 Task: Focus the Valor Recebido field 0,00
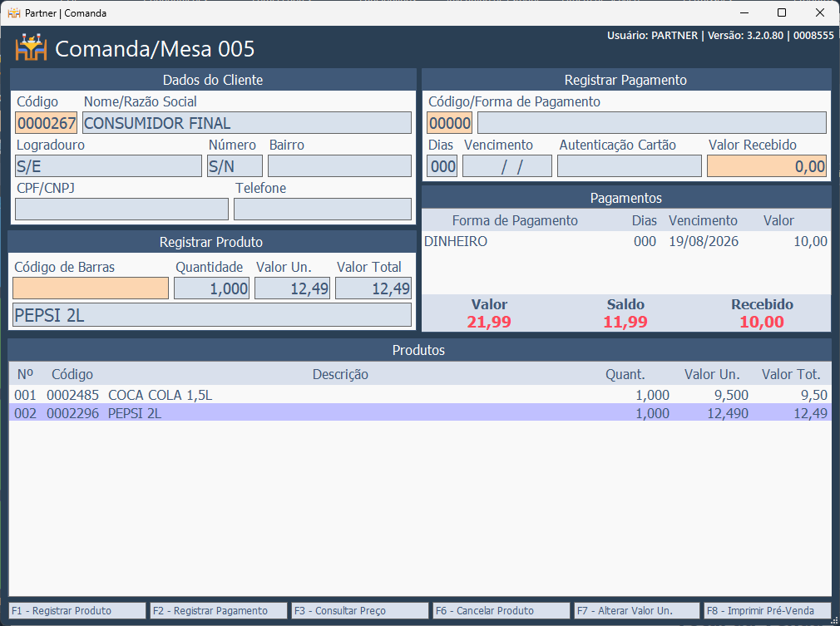click(x=767, y=166)
